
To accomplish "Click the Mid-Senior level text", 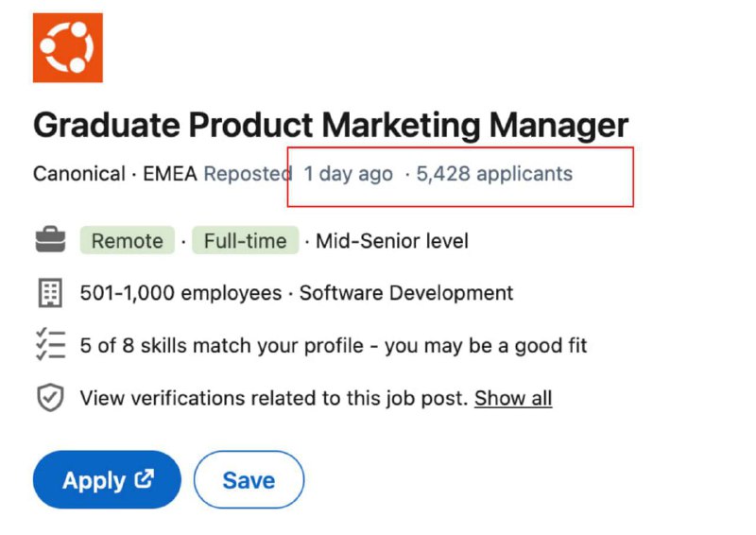I will (x=392, y=241).
